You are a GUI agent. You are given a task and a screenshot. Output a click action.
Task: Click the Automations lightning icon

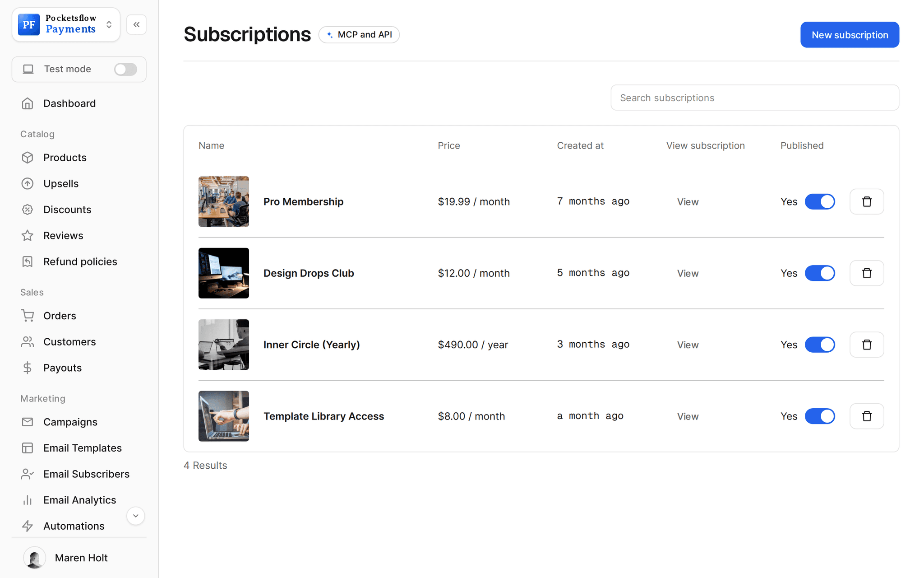coord(28,526)
